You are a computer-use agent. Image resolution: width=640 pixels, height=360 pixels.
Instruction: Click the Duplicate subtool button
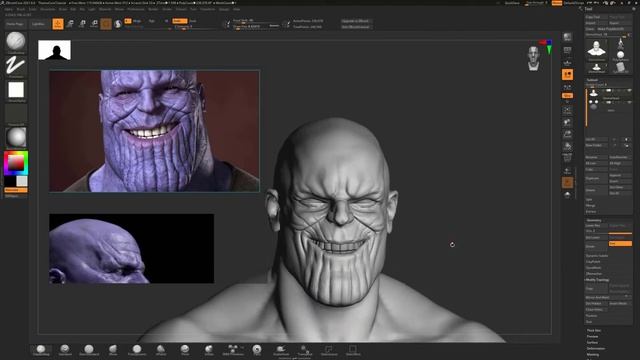[597, 178]
